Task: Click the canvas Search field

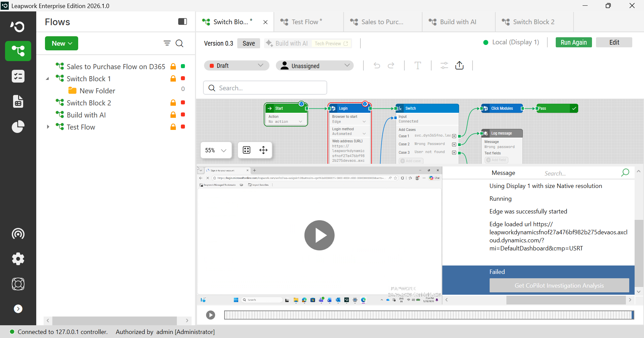Action: click(x=265, y=88)
